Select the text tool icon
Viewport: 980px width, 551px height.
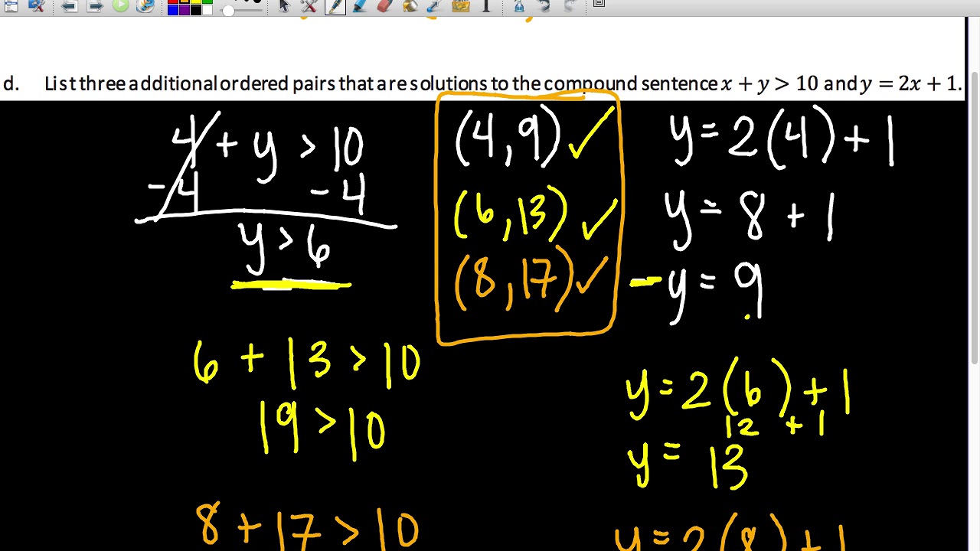pyautogui.click(x=486, y=6)
